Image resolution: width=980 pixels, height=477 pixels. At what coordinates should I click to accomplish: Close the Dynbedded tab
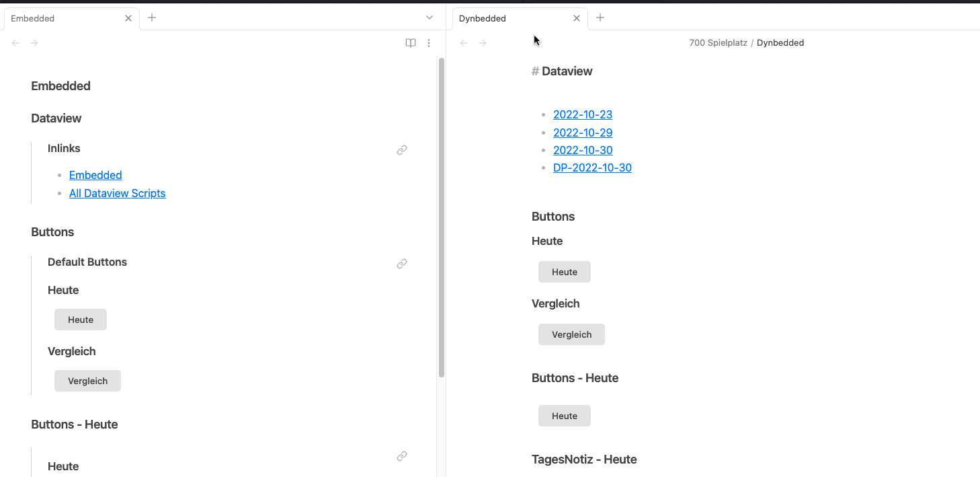click(x=576, y=19)
